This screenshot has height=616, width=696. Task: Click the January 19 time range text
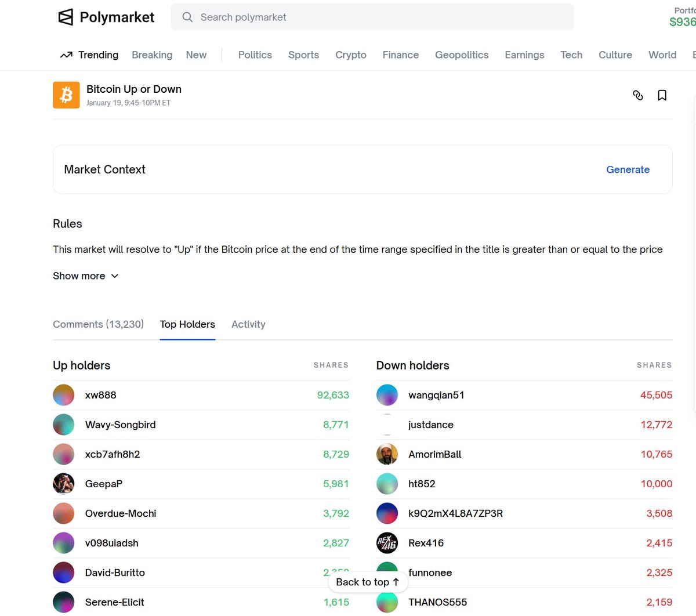(x=128, y=103)
